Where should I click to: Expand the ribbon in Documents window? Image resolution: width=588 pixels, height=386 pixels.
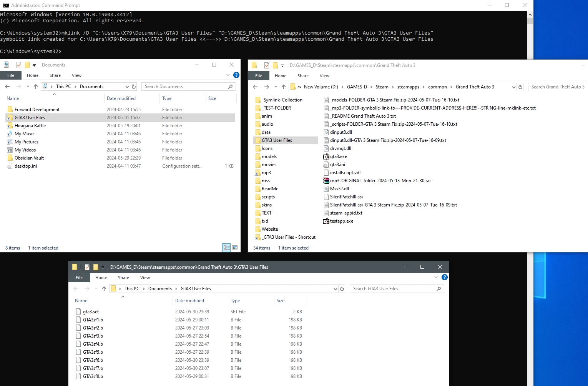click(228, 75)
